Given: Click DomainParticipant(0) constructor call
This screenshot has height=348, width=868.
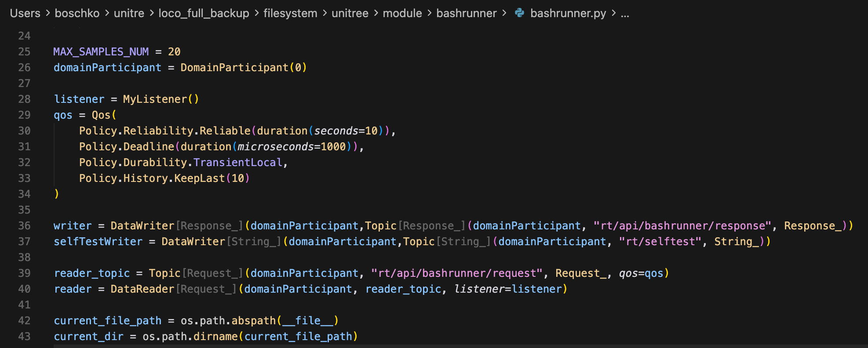Looking at the screenshot, I should [x=244, y=68].
